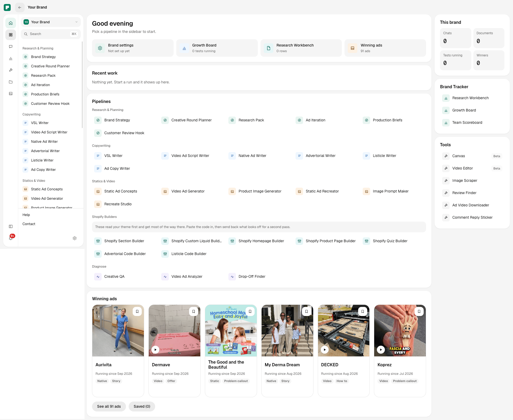Bookmark the Aurivita ad
This screenshot has height=420, width=513.
[137, 311]
